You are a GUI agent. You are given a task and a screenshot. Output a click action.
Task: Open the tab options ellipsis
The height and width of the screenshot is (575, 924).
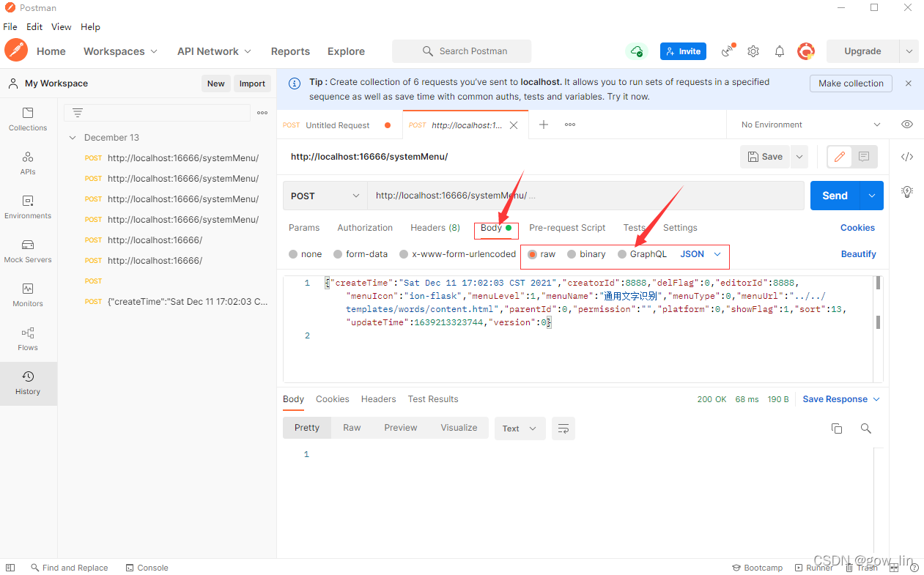[x=570, y=125]
